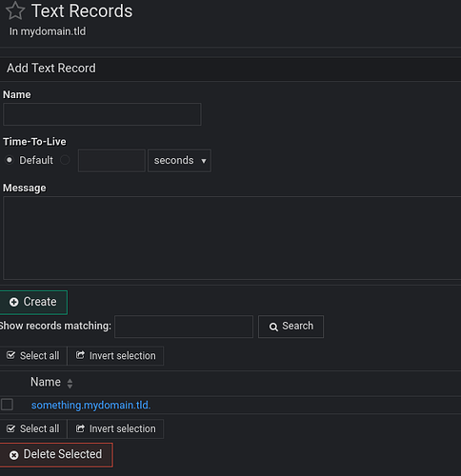The width and height of the screenshot is (461, 476).
Task: Click the lower Select all button
Action: point(33,428)
